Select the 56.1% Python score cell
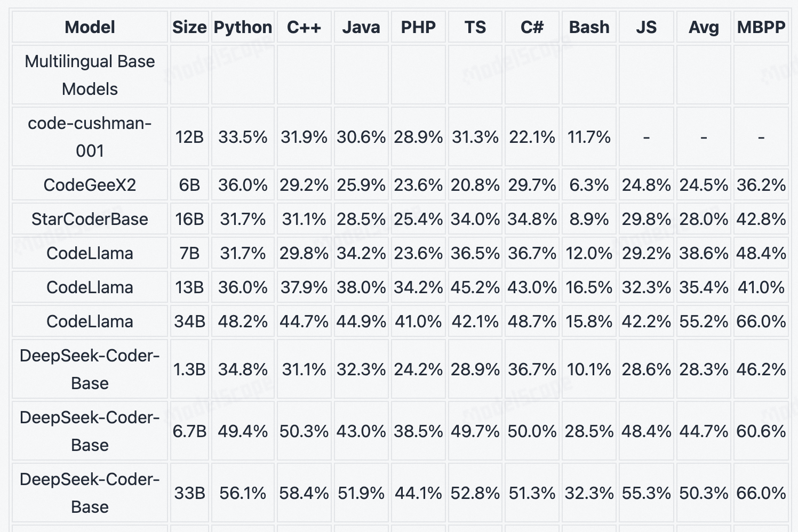 point(243,493)
